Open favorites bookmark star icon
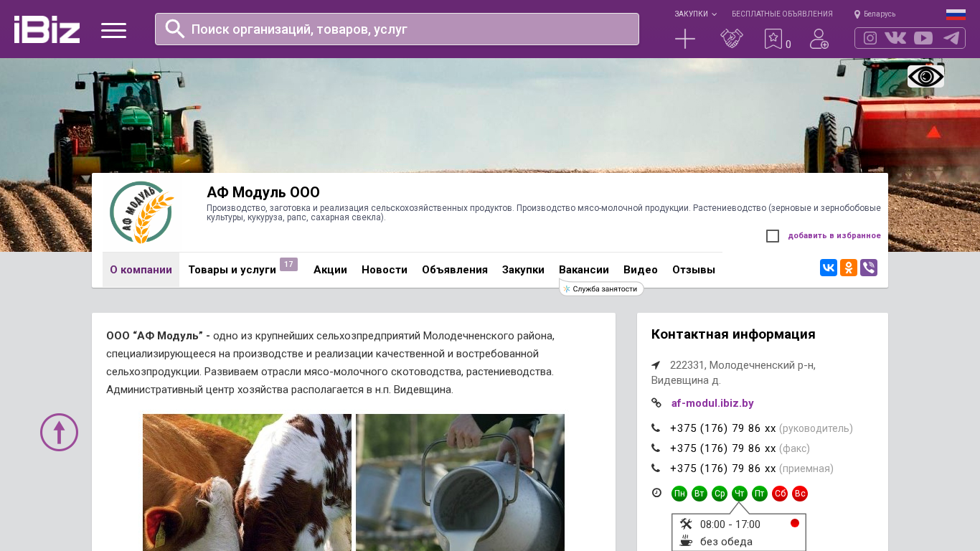This screenshot has width=980, height=551. 773,39
